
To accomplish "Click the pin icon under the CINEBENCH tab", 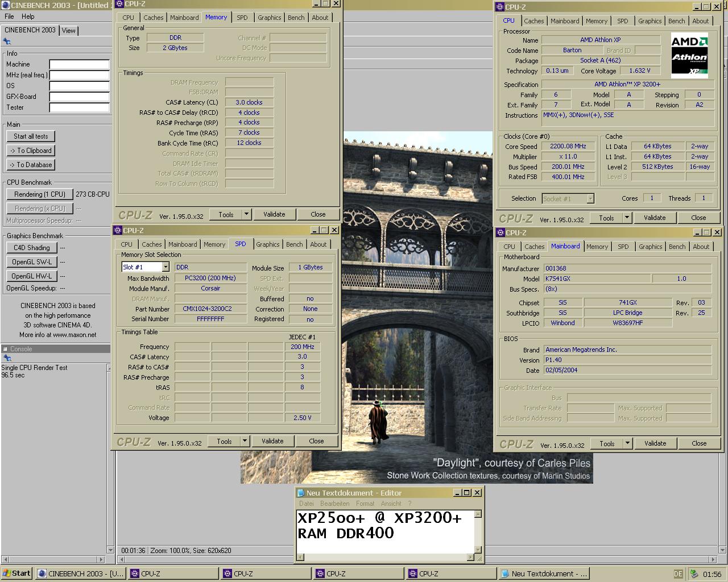I will (x=7, y=41).
